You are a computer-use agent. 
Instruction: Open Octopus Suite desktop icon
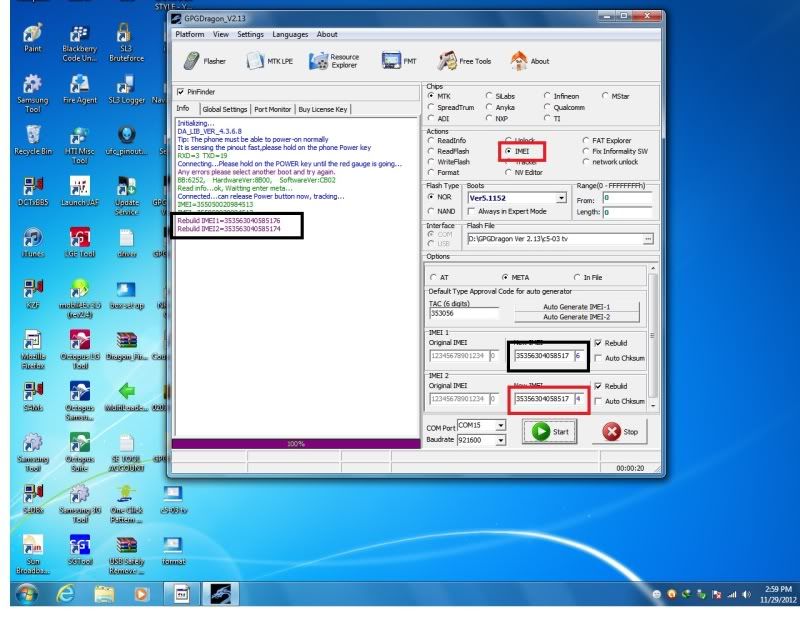pos(80,452)
